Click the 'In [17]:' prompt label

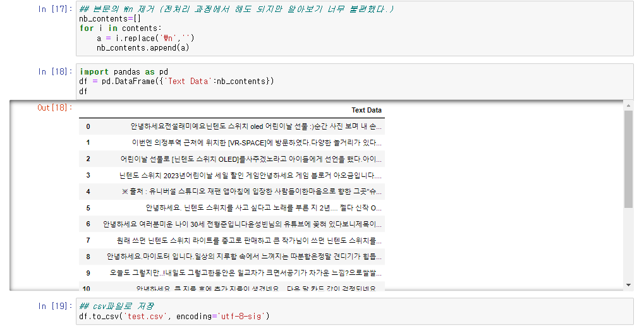point(56,9)
